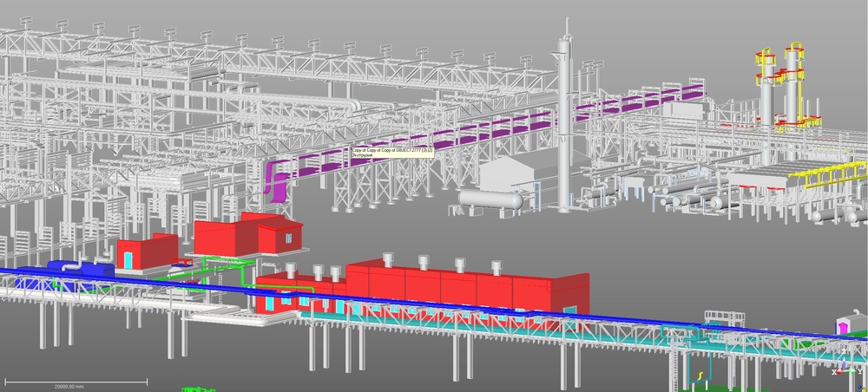This screenshot has width=868, height=392.
Task: Click the OBJECT 2777 tooltip label
Action: 391,152
